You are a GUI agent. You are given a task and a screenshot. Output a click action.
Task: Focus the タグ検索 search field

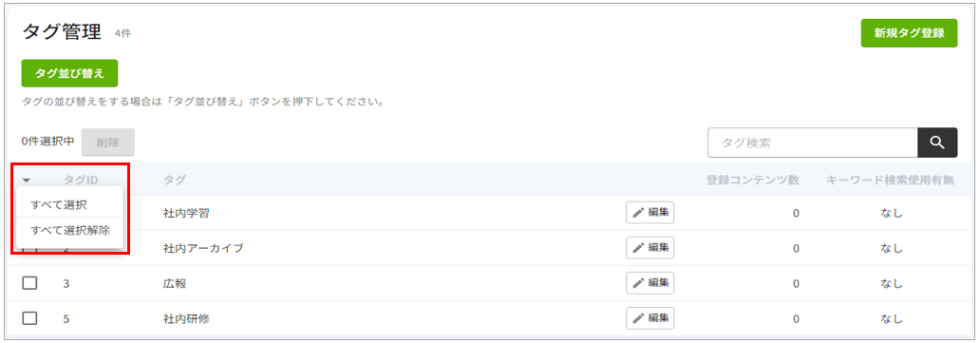[813, 143]
